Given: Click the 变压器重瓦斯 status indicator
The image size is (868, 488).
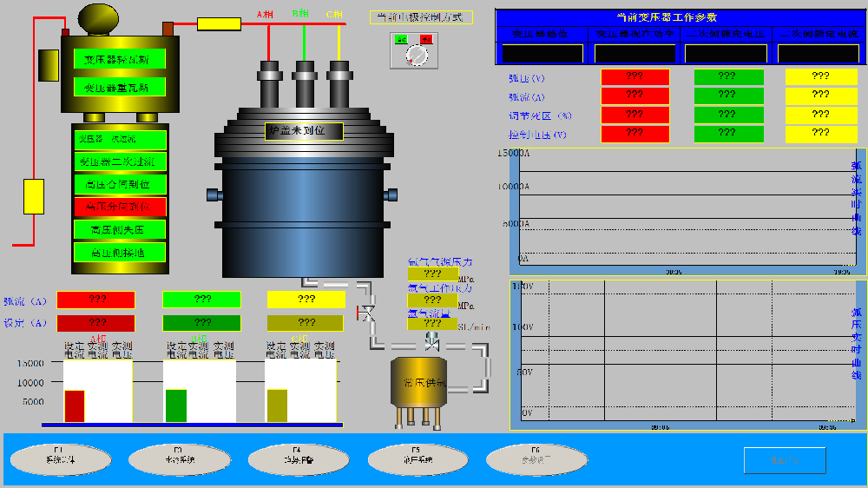Looking at the screenshot, I should point(117,88).
